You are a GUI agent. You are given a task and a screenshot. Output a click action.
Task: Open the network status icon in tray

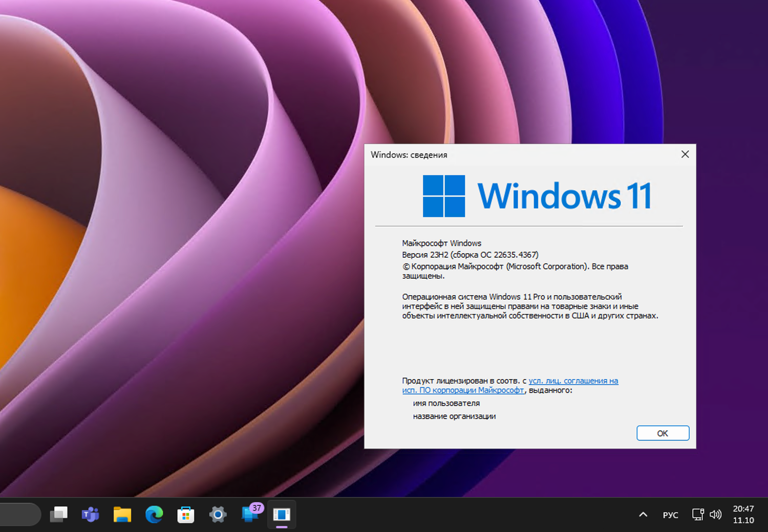[x=697, y=515]
